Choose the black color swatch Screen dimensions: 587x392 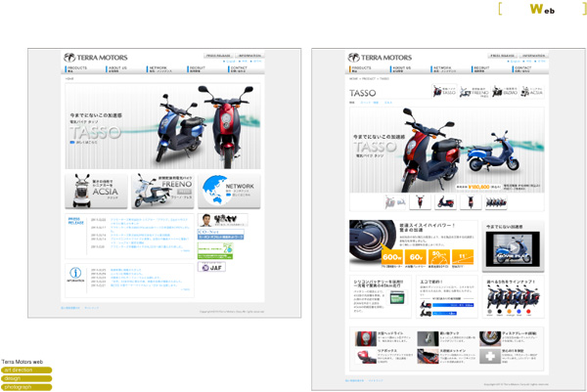click(499, 311)
